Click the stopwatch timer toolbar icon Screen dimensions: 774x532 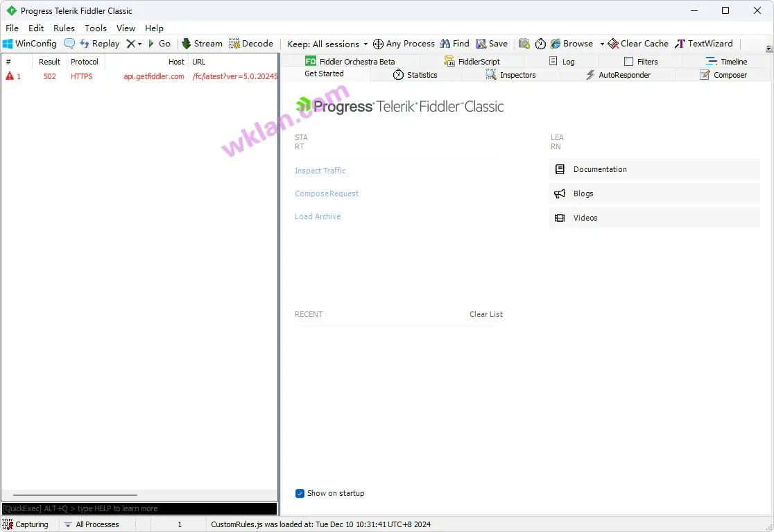pyautogui.click(x=540, y=44)
